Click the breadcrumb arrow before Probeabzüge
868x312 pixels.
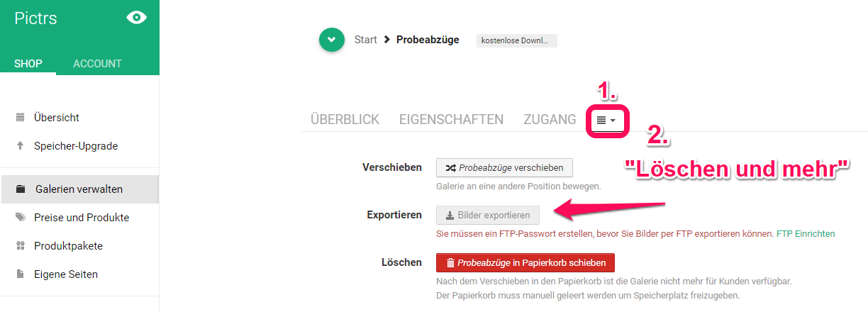click(x=387, y=40)
